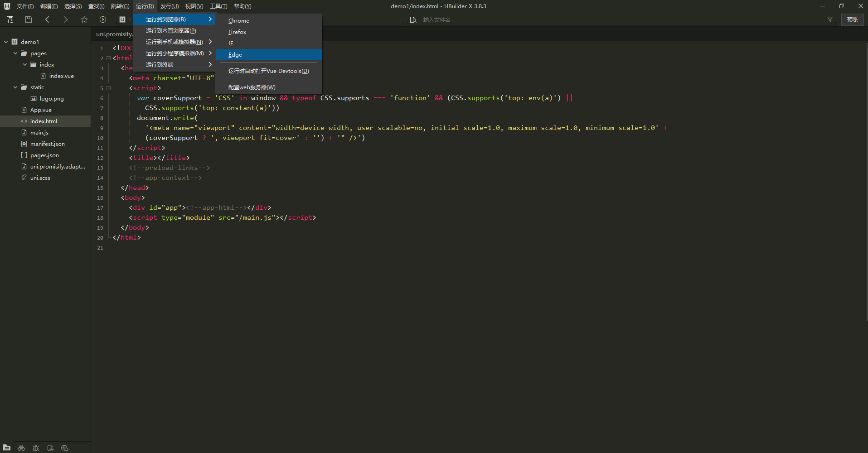Open the 视图(V) menu
868x453 pixels.
coord(194,6)
